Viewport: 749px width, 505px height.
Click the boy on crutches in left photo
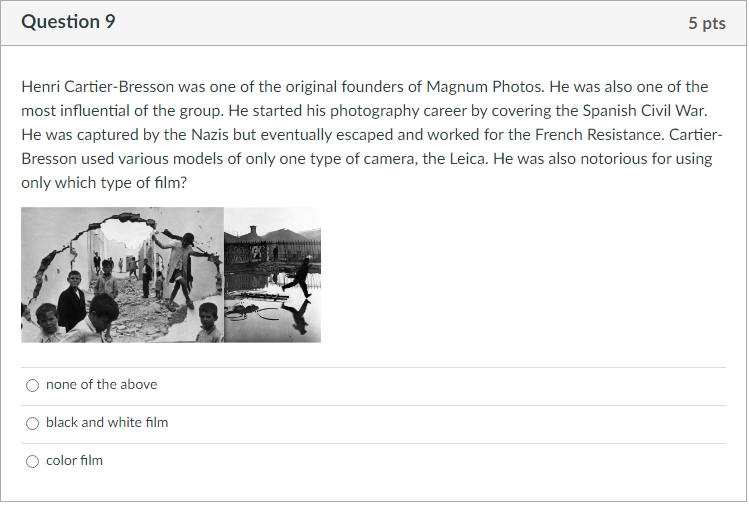179,270
